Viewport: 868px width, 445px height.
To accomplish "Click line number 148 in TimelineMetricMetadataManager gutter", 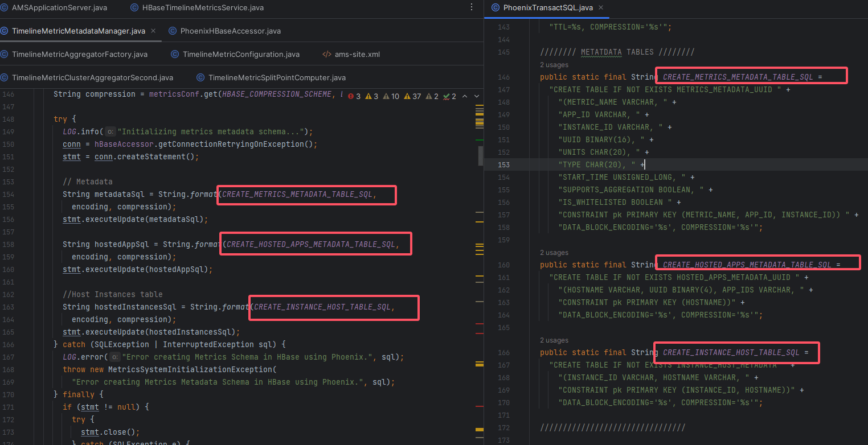I will 8,119.
